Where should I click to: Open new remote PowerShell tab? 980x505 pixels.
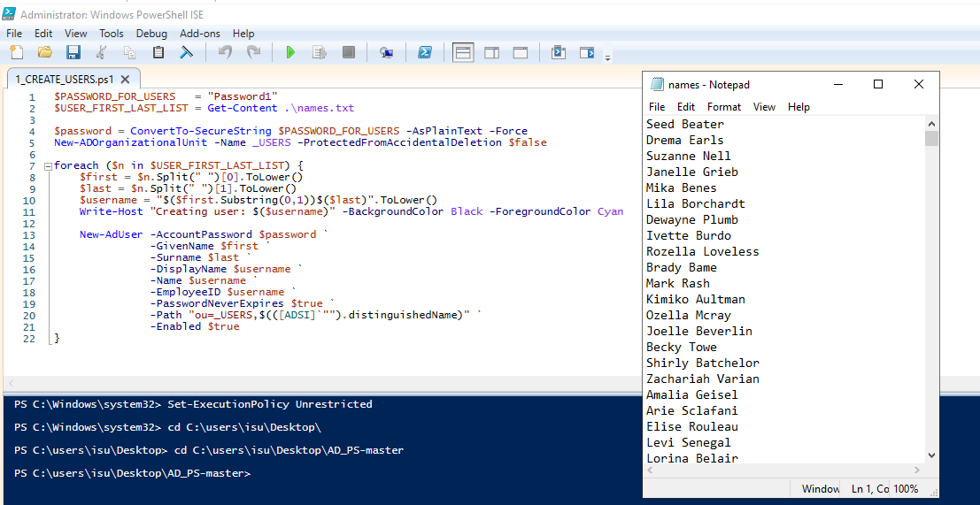386,52
